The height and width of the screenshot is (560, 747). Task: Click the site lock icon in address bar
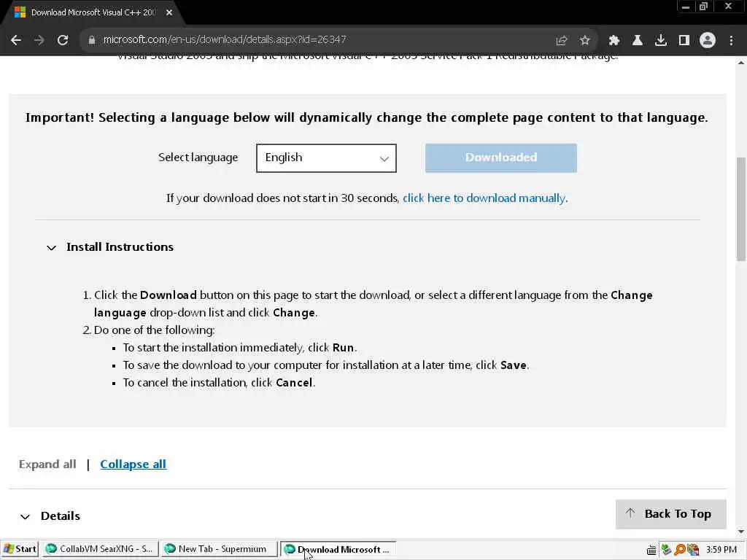[92, 40]
